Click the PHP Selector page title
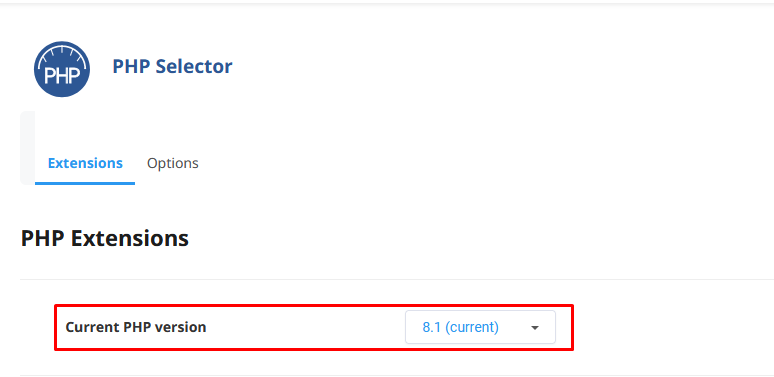Image resolution: width=774 pixels, height=377 pixels. pyautogui.click(x=172, y=67)
